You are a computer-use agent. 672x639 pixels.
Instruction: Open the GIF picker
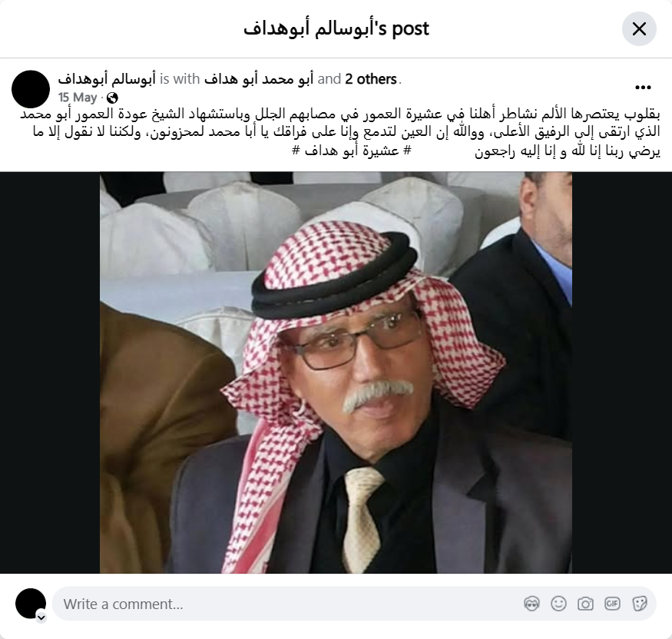click(x=612, y=604)
